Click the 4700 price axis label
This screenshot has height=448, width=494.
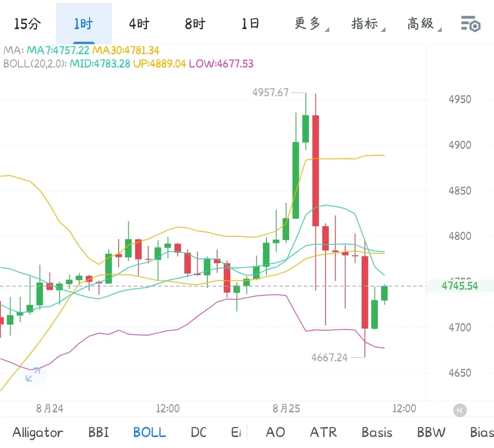460,327
